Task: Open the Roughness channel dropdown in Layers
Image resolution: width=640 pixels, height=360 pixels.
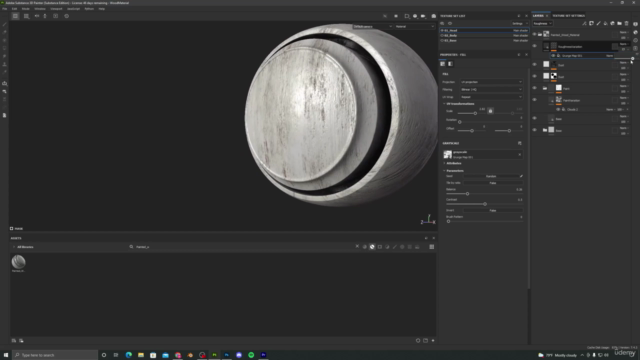Action: pos(542,24)
